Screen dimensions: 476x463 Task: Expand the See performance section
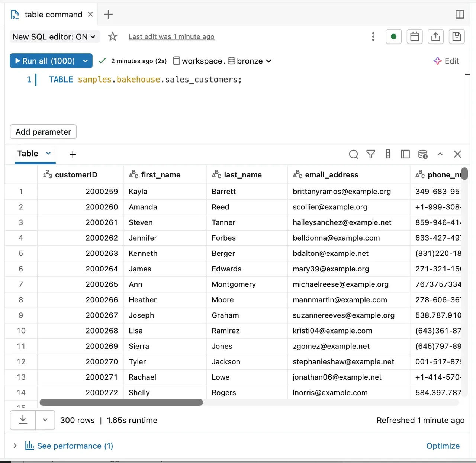pos(15,446)
